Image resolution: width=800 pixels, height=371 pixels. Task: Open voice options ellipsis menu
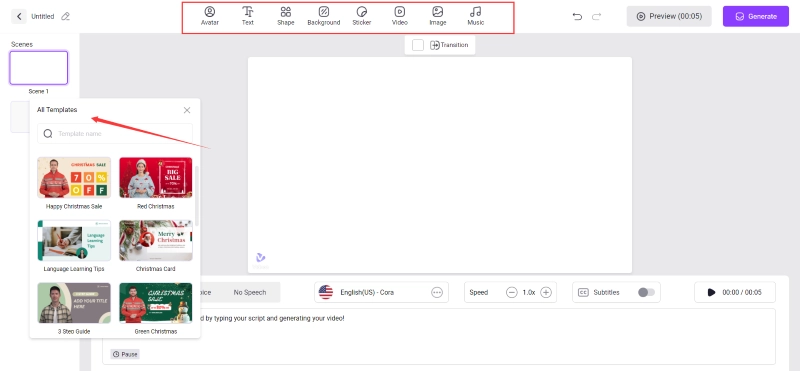[x=437, y=292]
